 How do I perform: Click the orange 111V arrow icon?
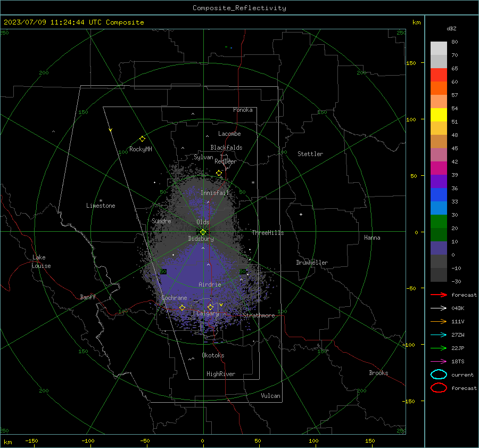tap(439, 321)
